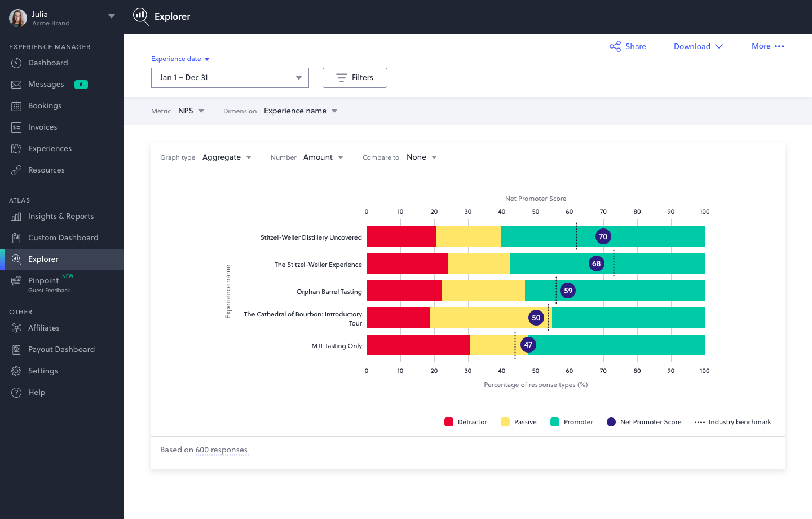This screenshot has width=812, height=519.
Task: Open the Compare to dropdown
Action: (x=421, y=157)
